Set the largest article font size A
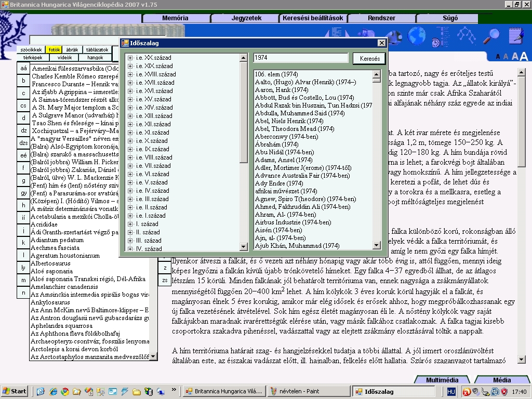 pos(524,56)
